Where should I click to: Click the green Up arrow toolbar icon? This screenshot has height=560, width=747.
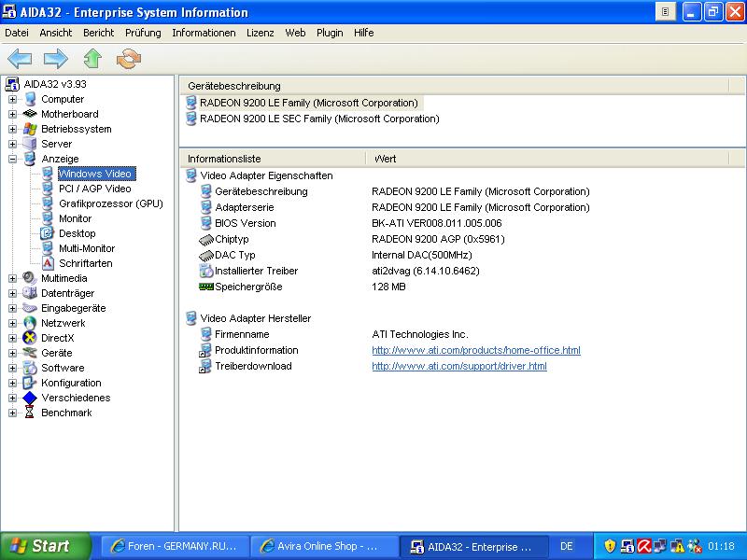pos(92,59)
